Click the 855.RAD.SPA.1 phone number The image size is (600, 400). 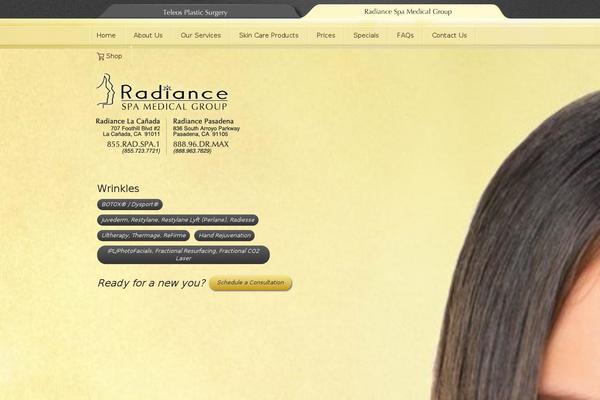coord(133,144)
